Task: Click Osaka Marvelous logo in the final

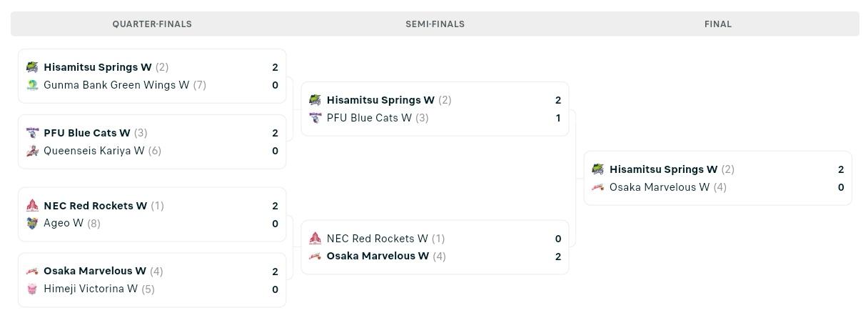Action: pyautogui.click(x=598, y=187)
